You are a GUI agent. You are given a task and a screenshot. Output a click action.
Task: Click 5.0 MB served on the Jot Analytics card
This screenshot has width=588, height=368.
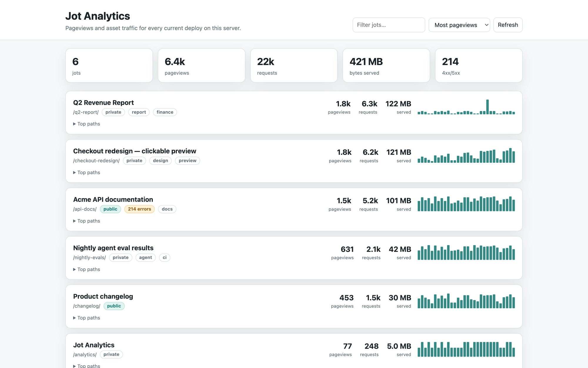click(x=399, y=350)
